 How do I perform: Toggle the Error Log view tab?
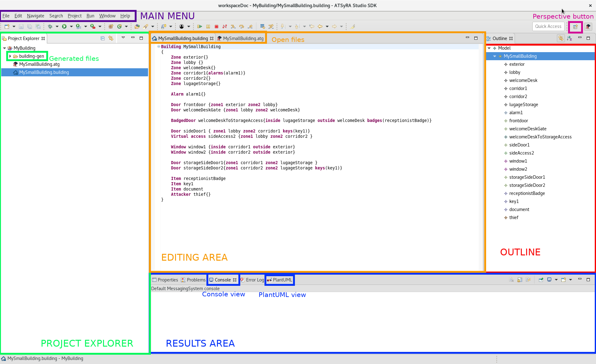pyautogui.click(x=252, y=280)
